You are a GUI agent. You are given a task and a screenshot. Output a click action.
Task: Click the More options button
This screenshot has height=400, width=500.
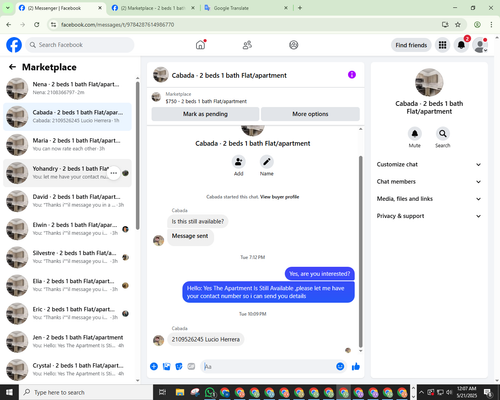[310, 114]
